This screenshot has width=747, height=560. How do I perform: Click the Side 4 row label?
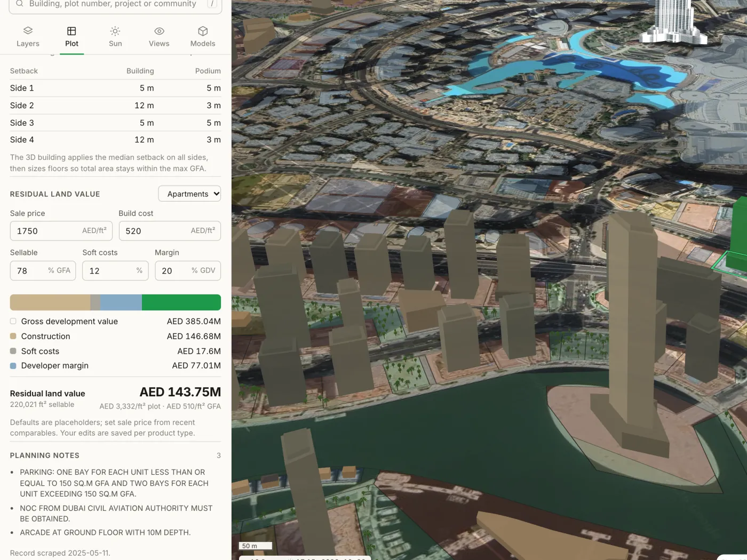[x=22, y=140]
